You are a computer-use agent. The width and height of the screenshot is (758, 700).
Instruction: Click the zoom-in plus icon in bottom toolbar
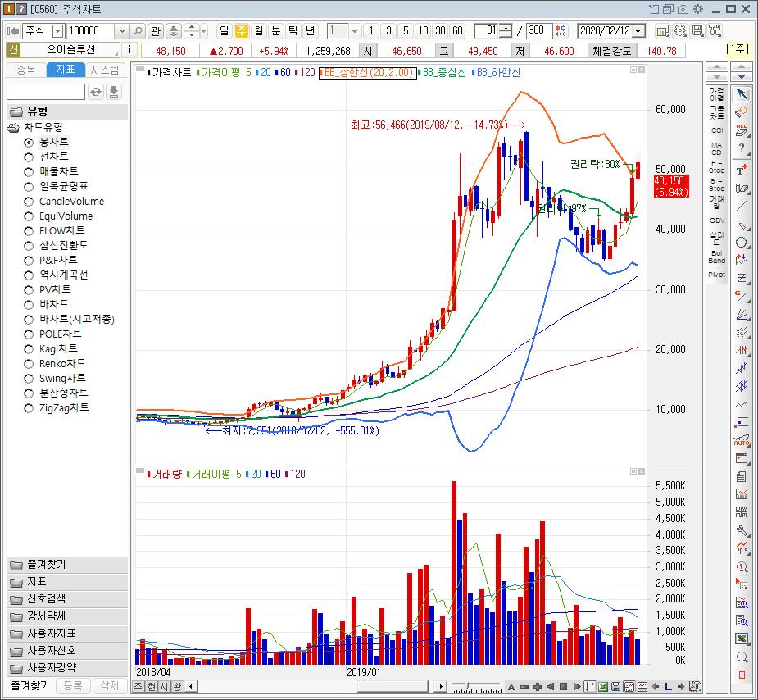(537, 686)
